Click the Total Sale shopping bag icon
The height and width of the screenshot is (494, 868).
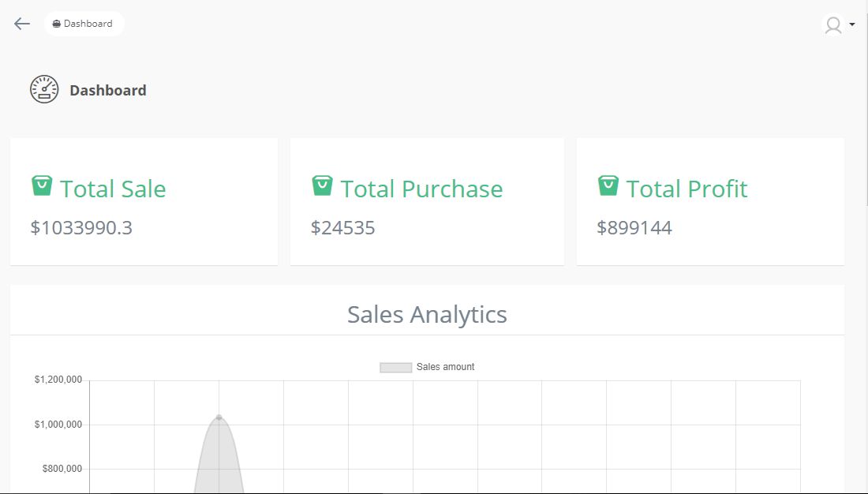click(42, 186)
